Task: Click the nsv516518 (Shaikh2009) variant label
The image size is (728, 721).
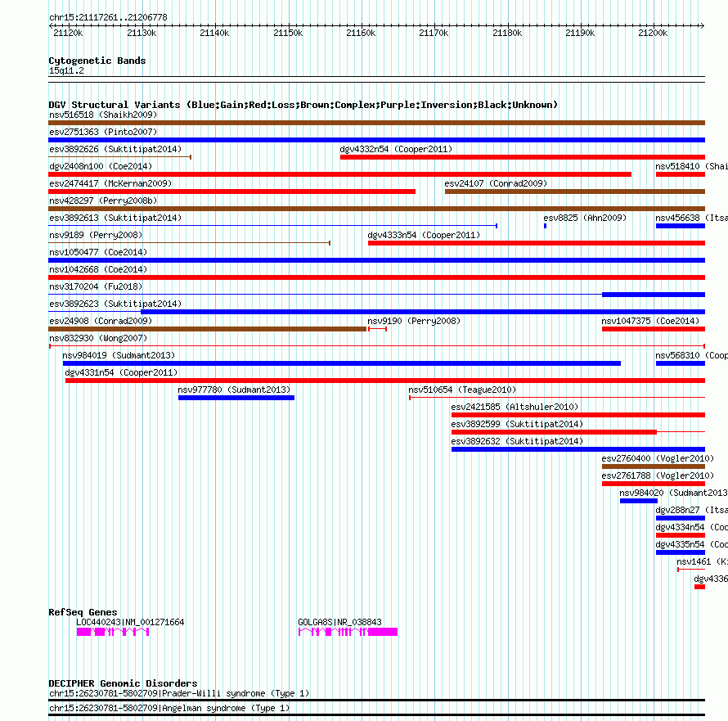Action: (103, 115)
